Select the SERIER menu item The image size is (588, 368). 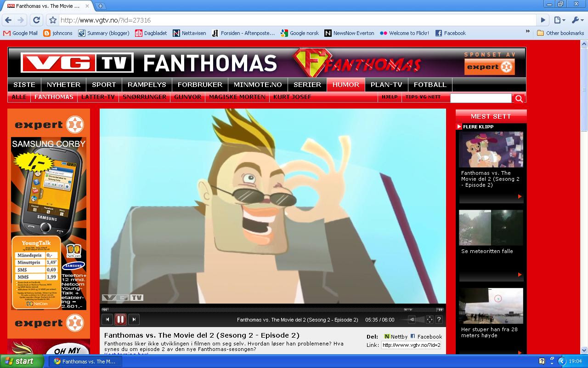(x=307, y=85)
